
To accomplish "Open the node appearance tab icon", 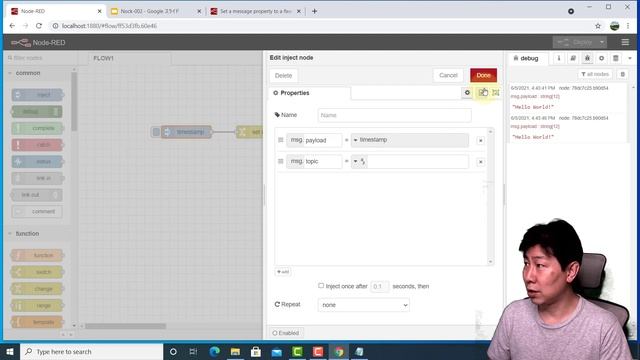I will [496, 93].
